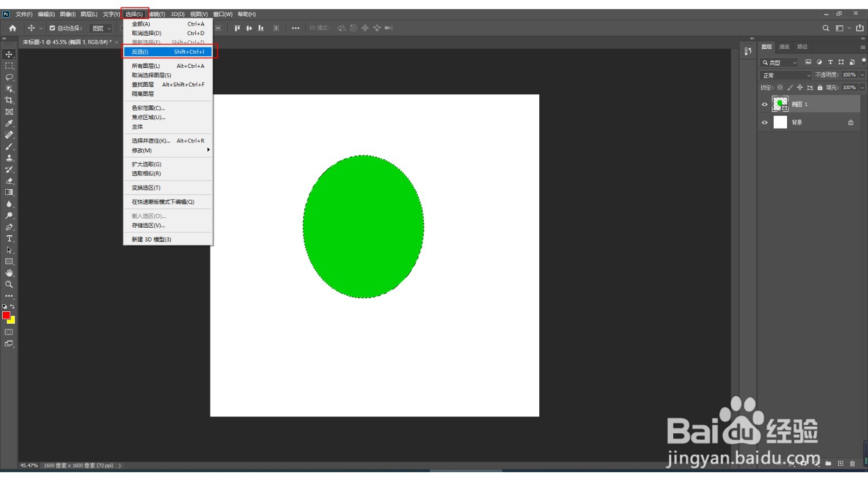This screenshot has width=868, height=488.
Task: Open more align options ellipsis
Action: 296,28
